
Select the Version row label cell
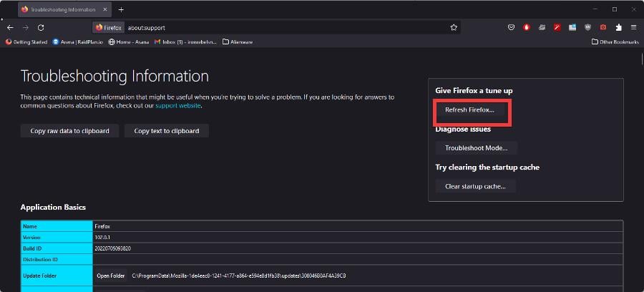[x=57, y=238]
